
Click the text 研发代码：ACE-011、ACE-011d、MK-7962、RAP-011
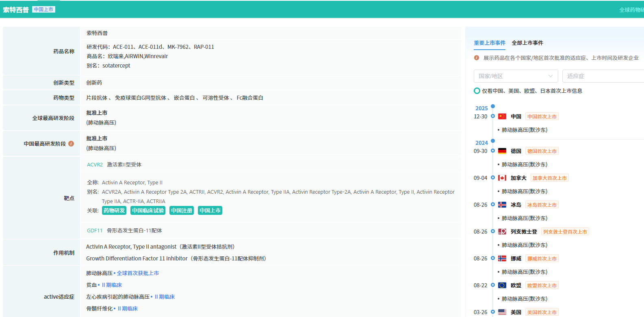click(x=150, y=47)
